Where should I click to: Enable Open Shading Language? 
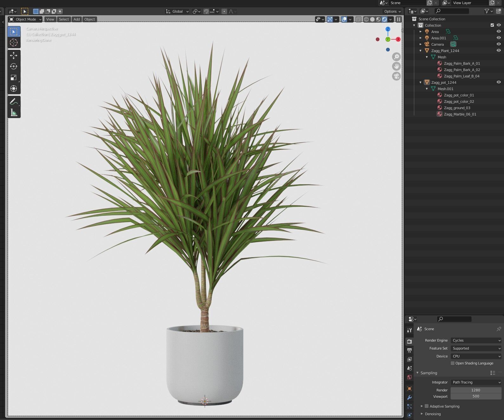point(453,364)
